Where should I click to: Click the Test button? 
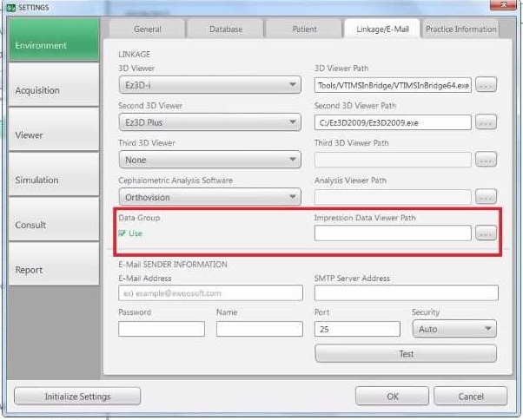click(x=406, y=354)
